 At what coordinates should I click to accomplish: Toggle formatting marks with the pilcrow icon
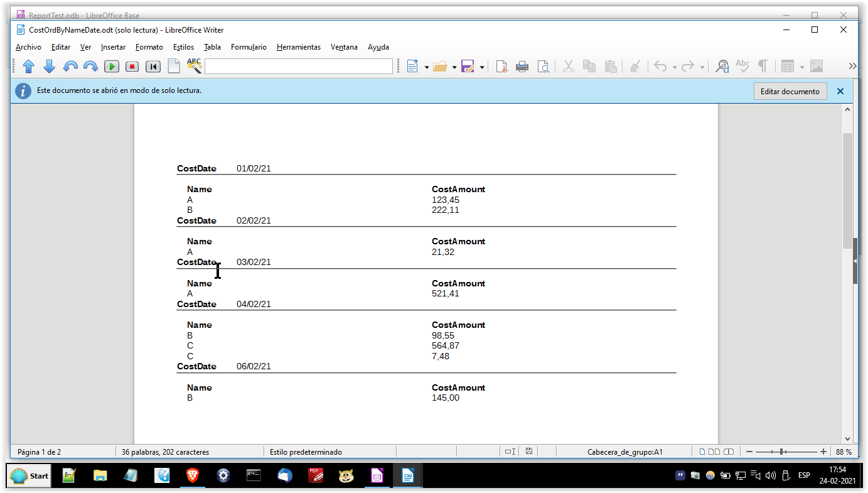763,67
